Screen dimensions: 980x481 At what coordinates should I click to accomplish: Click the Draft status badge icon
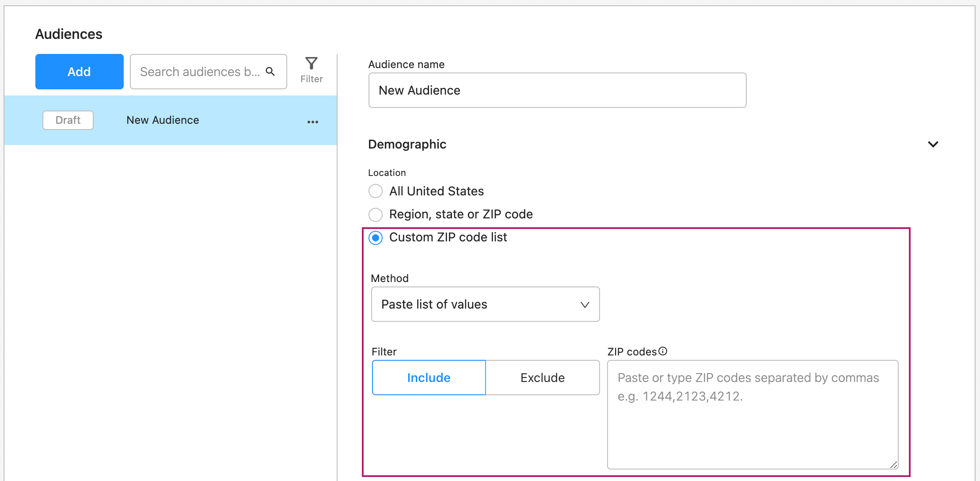[68, 120]
